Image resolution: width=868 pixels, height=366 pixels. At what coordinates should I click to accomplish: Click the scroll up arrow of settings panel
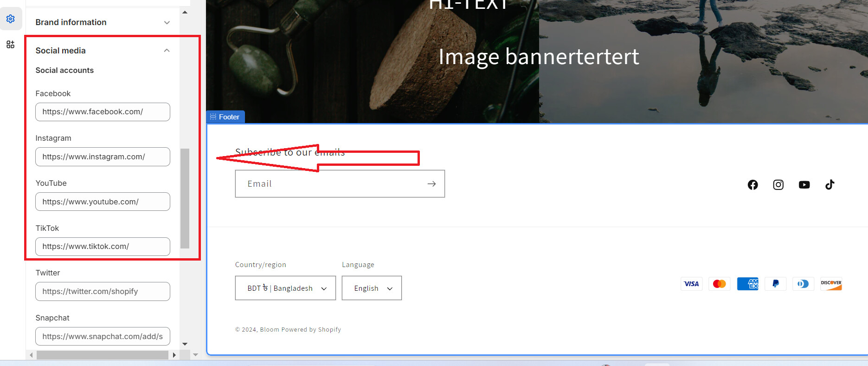[185, 13]
